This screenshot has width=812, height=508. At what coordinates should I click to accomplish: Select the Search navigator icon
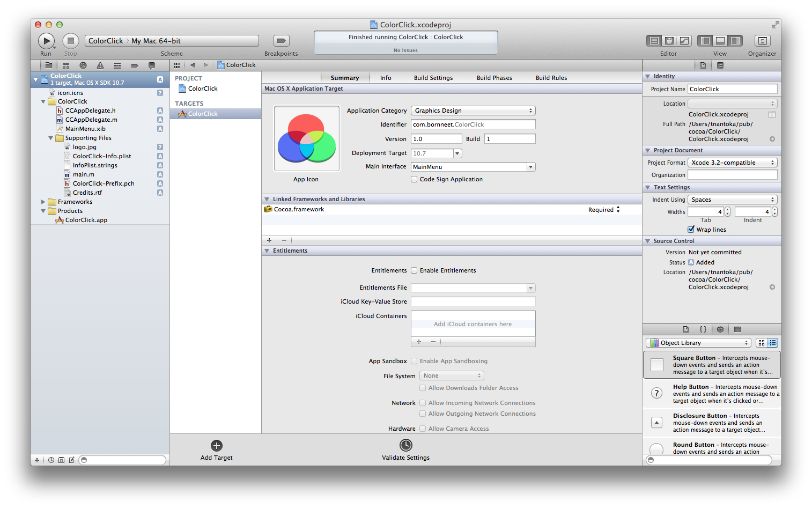point(83,65)
